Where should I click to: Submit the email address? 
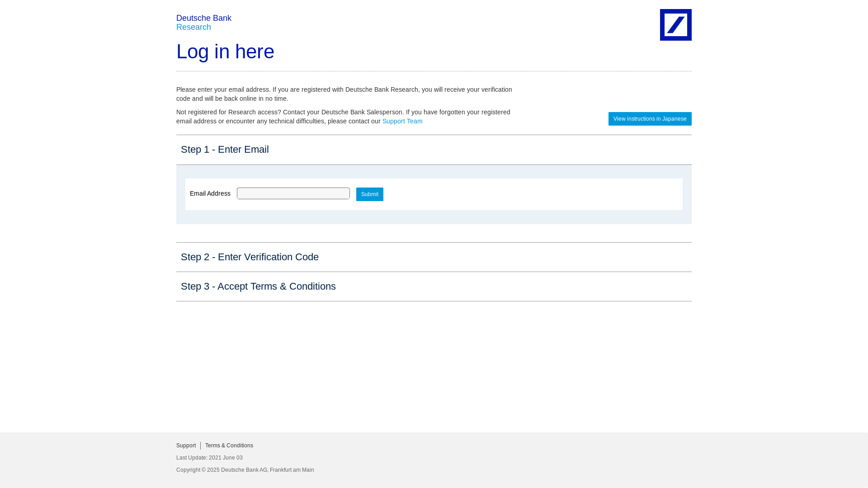pos(370,194)
